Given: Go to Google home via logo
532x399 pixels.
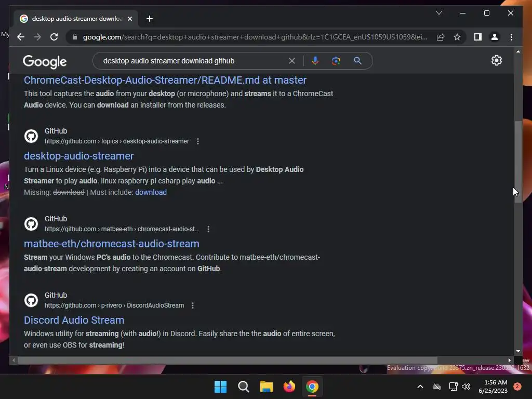Looking at the screenshot, I should [x=45, y=61].
